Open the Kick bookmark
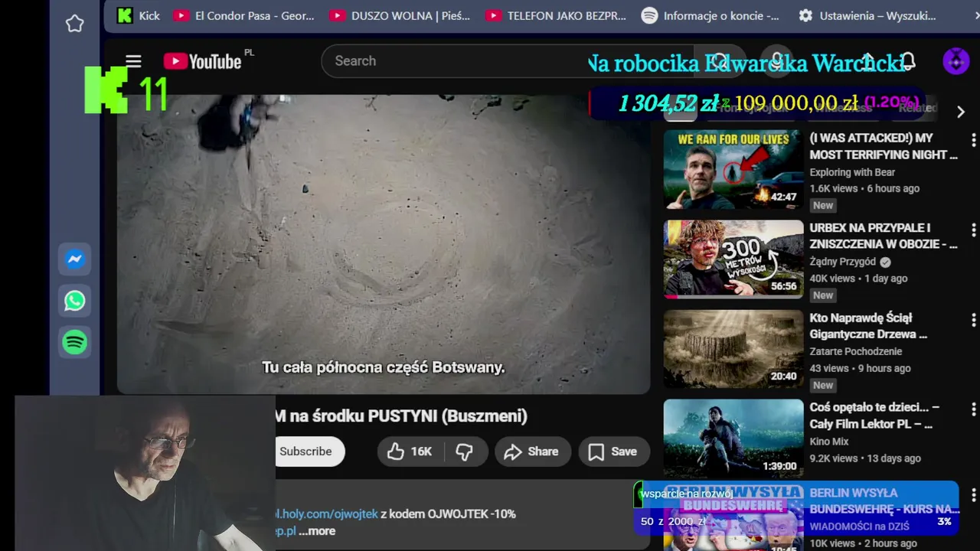This screenshot has height=551, width=980. [138, 15]
